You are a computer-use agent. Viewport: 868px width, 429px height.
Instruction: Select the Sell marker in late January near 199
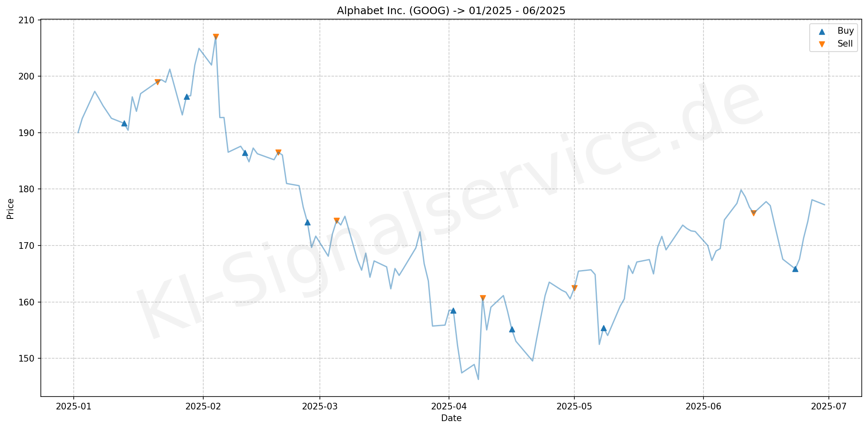click(x=157, y=82)
